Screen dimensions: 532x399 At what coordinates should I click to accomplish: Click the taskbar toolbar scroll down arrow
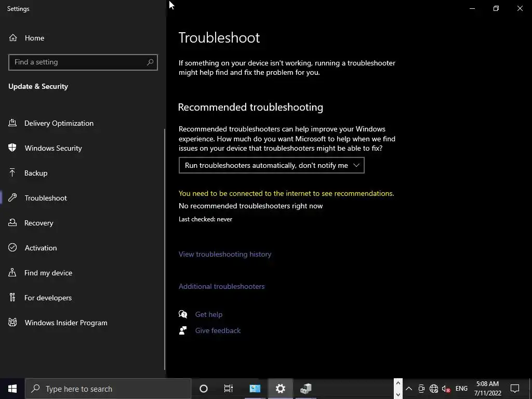coord(398,394)
